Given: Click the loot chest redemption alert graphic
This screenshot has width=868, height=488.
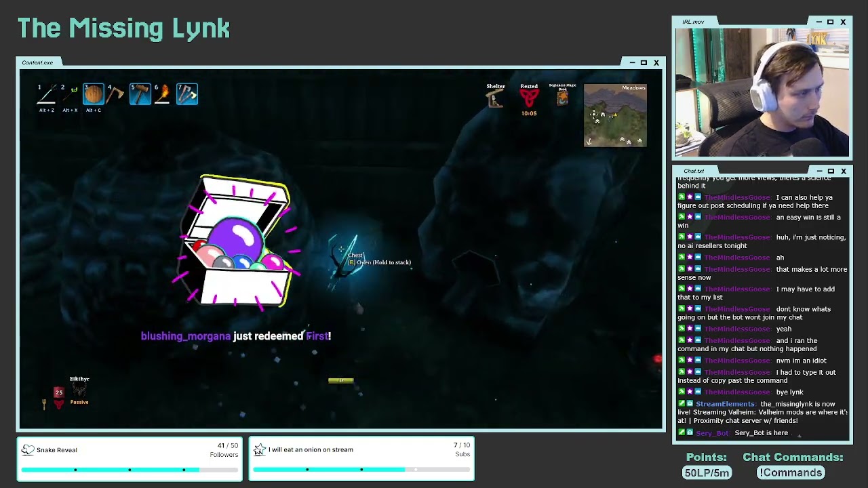Looking at the screenshot, I should [x=237, y=243].
